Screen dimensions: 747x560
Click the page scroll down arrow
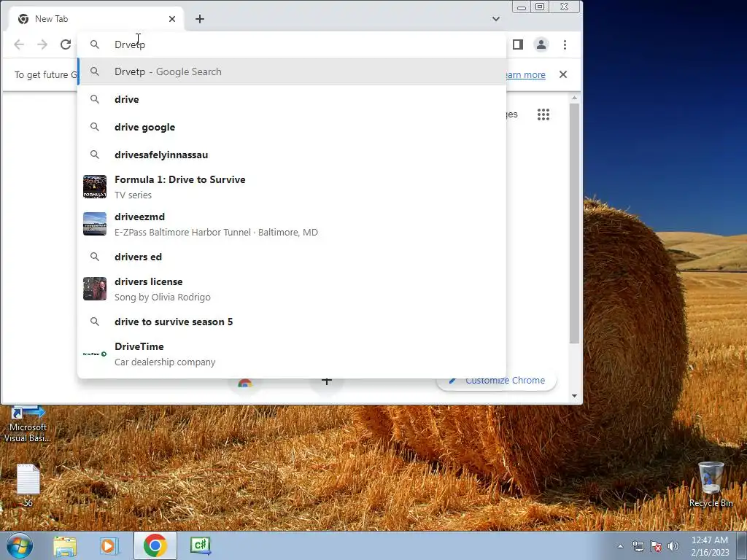pyautogui.click(x=575, y=396)
